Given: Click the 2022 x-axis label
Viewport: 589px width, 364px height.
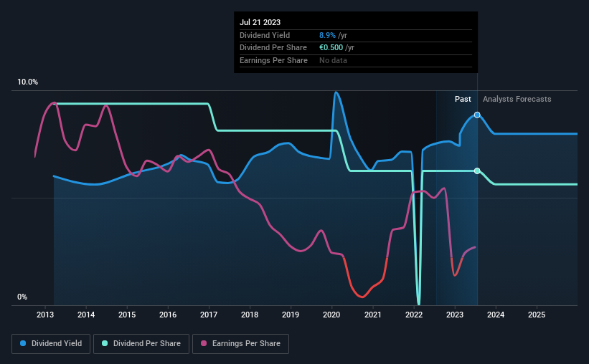Looking at the screenshot, I should coord(414,315).
